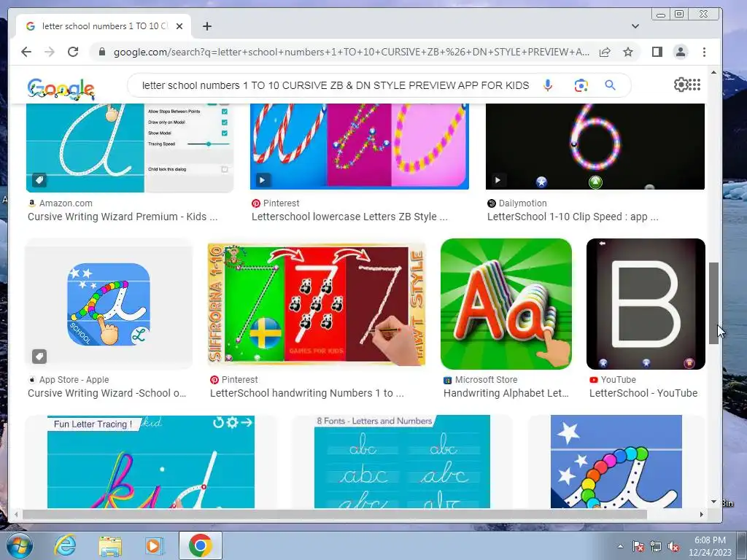Open the blue starry cursive bead image
Screen dimensions: 747x560
616,462
